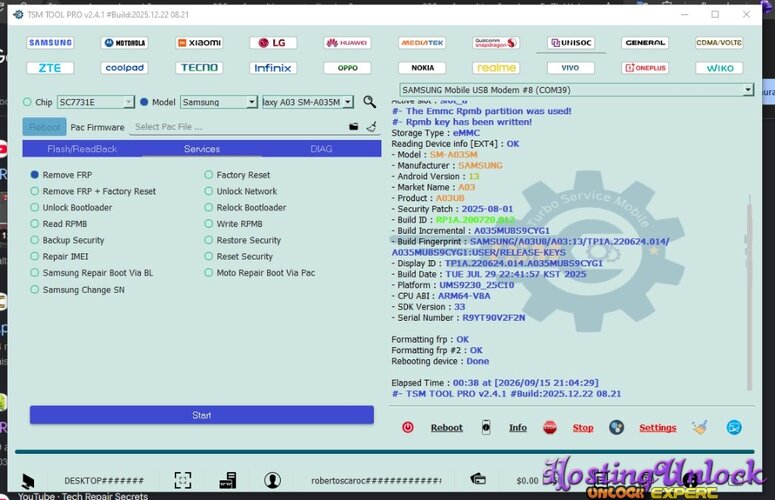This screenshot has width=775, height=500.
Task: Expand the SC7731E chip dropdown
Action: 129,102
